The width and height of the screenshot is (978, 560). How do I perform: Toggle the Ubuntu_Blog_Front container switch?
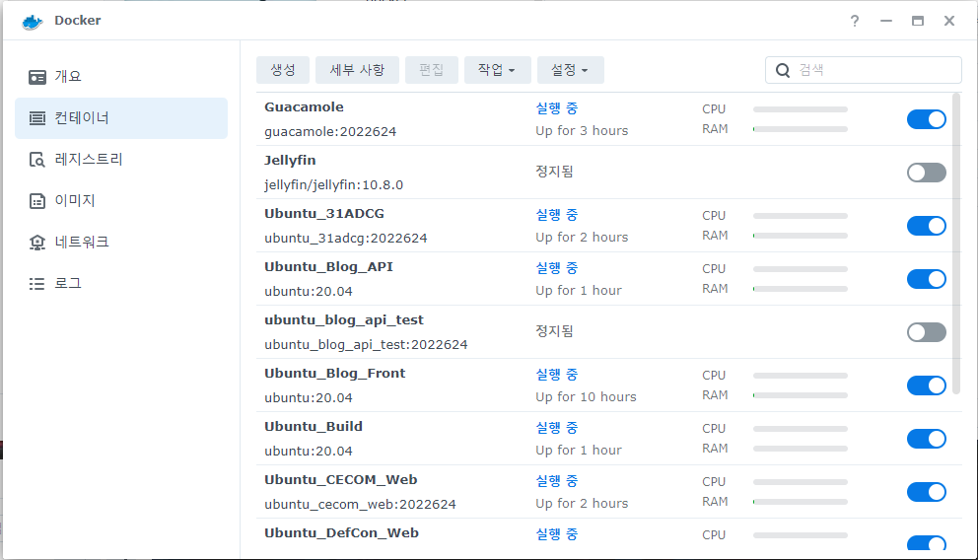coord(926,385)
